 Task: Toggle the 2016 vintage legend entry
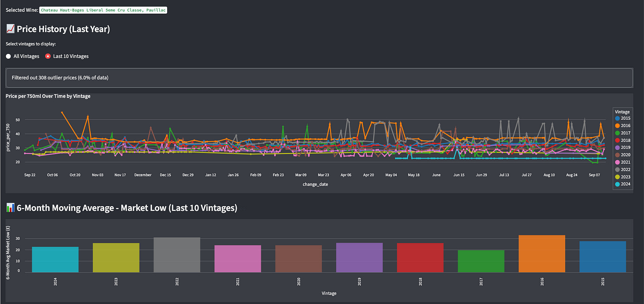[x=623, y=126]
